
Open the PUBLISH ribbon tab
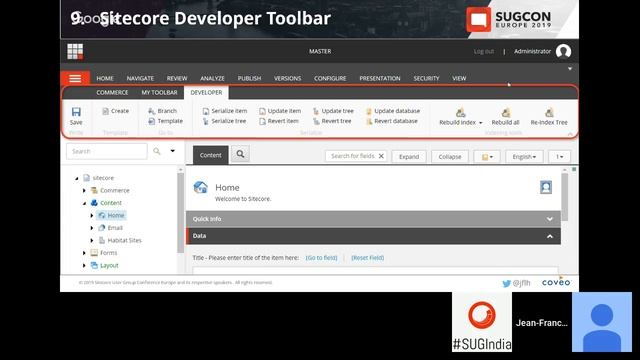[x=249, y=78]
